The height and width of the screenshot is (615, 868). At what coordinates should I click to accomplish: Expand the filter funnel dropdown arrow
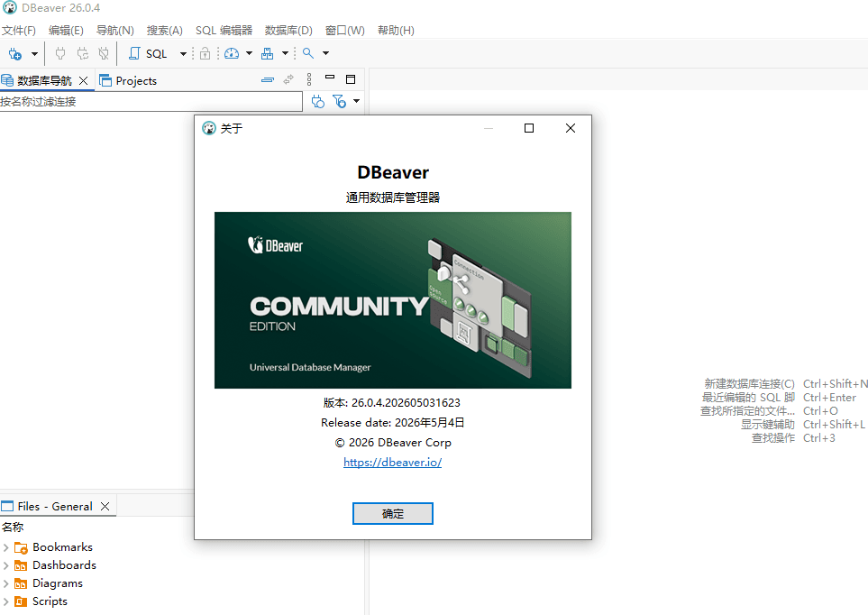tap(357, 101)
